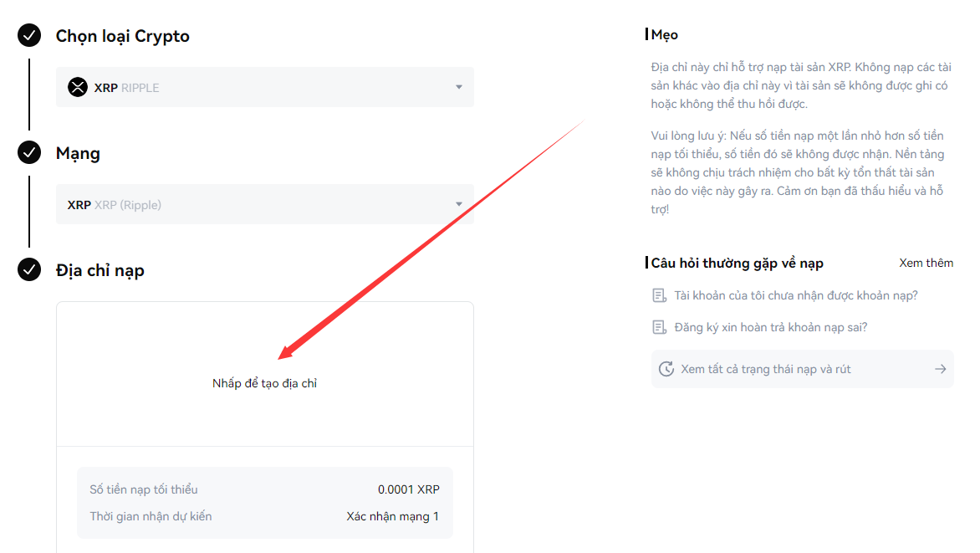Open the Xem thêm link
980x553 pixels.
coord(926,263)
